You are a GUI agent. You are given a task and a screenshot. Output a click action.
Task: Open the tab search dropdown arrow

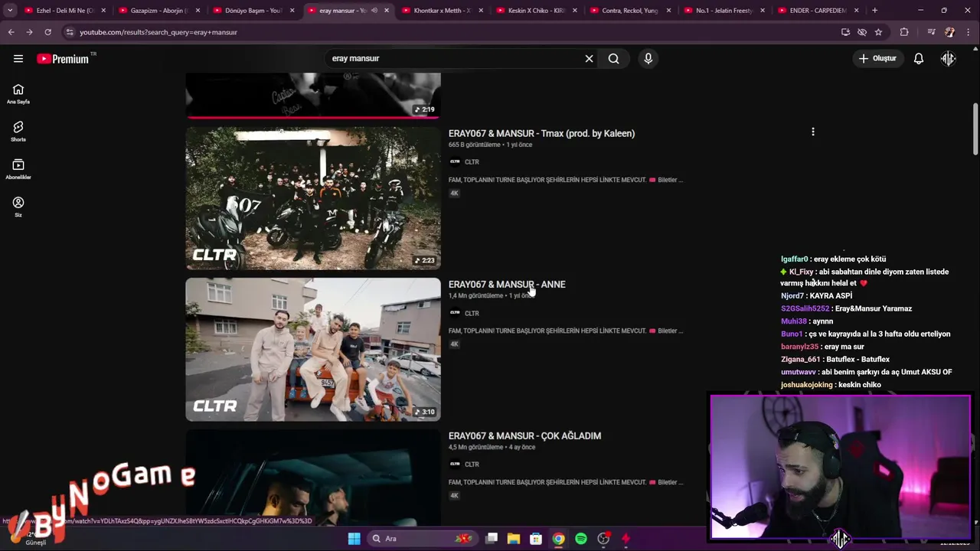tap(10, 11)
